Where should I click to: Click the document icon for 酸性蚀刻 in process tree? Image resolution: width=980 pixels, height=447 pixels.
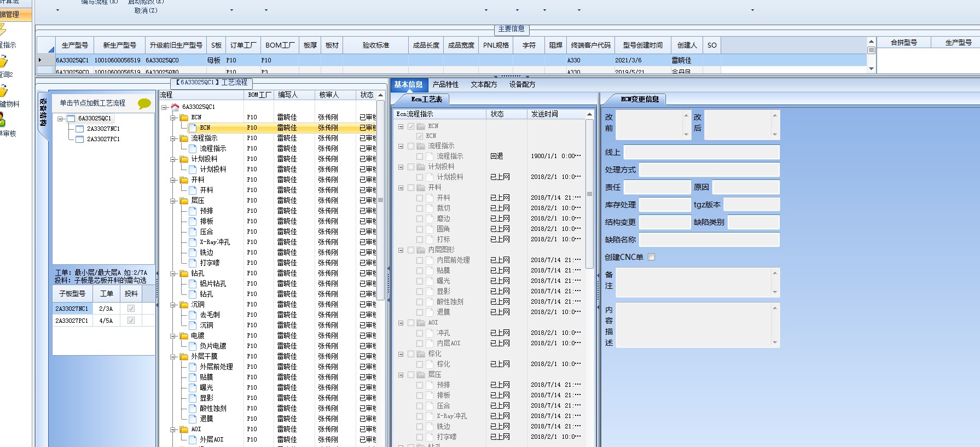pos(193,408)
